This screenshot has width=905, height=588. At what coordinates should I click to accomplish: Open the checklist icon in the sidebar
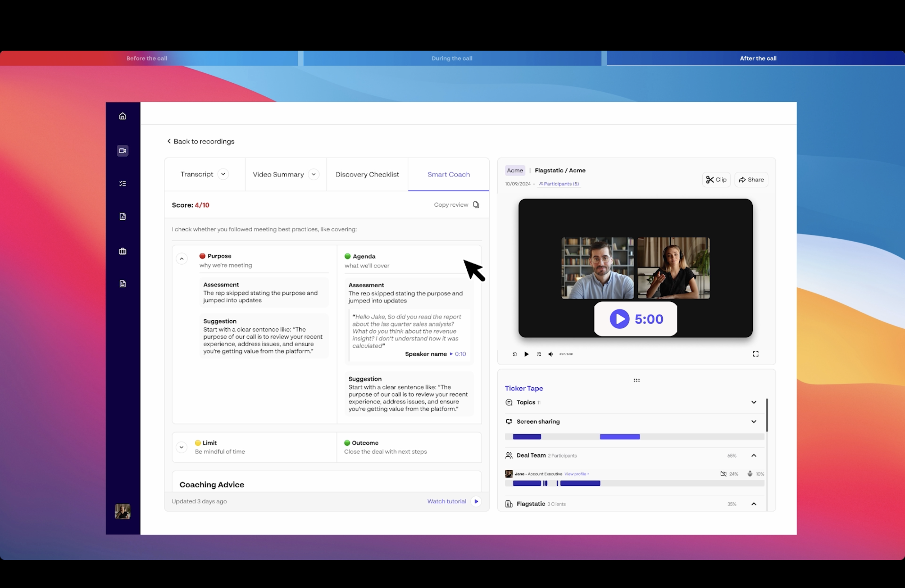pos(122,183)
